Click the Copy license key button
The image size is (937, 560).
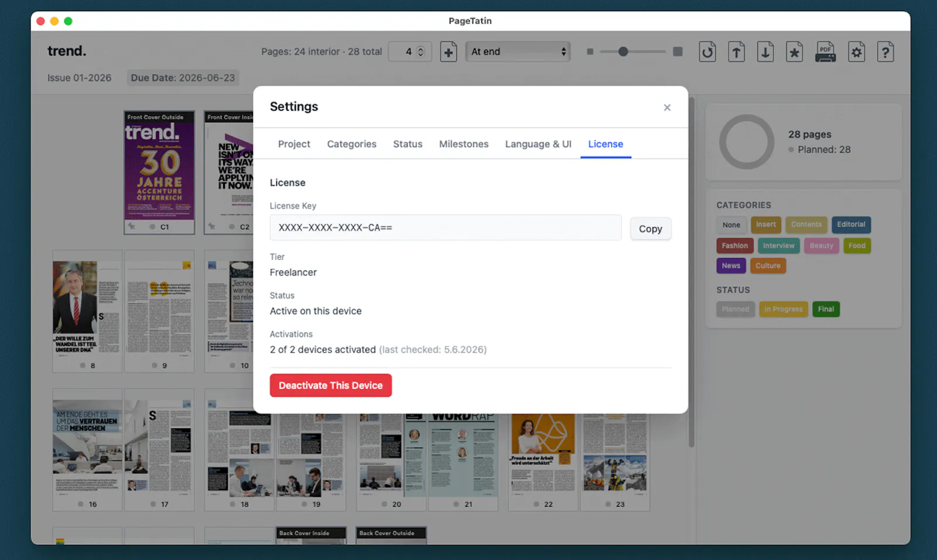(x=651, y=229)
